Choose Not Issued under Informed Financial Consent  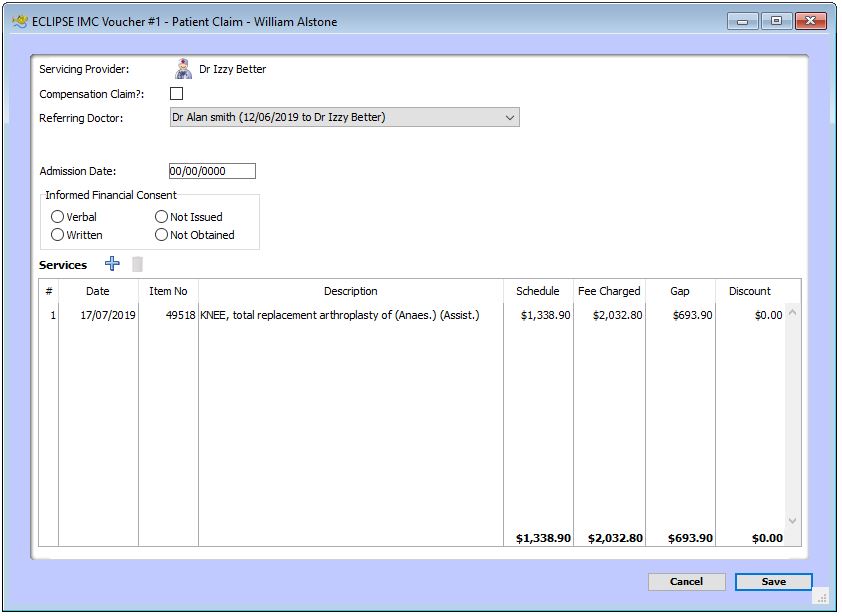161,216
